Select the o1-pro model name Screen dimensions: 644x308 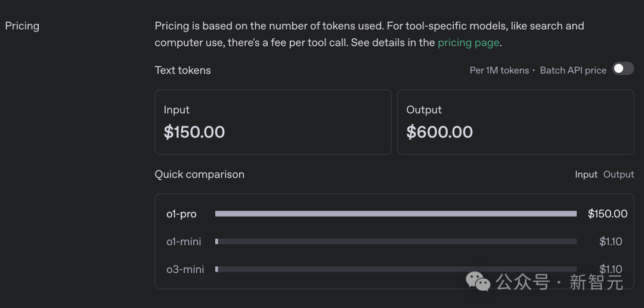(x=181, y=214)
